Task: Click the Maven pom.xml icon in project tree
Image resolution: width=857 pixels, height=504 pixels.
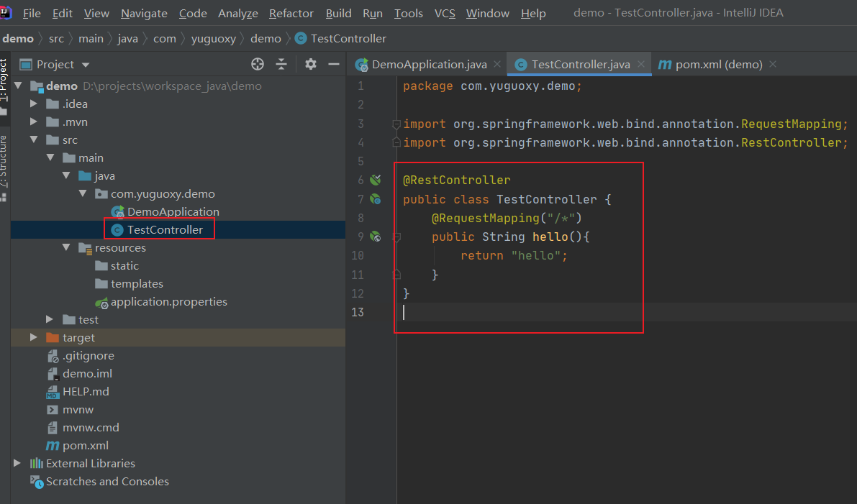Action: (x=53, y=446)
